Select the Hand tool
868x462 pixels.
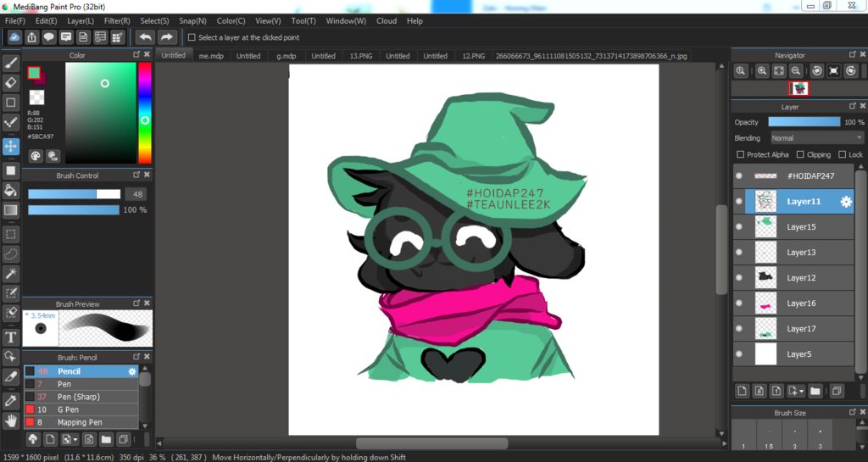[10, 420]
